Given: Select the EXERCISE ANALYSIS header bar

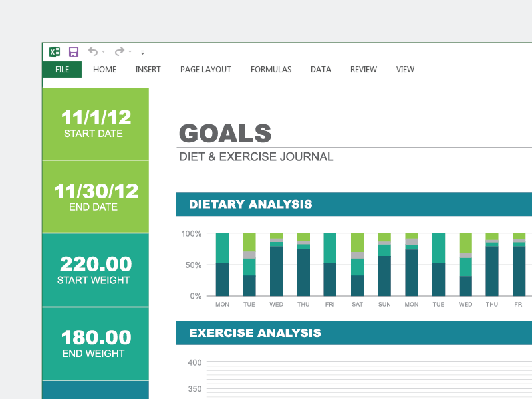Looking at the screenshot, I should click(x=354, y=333).
